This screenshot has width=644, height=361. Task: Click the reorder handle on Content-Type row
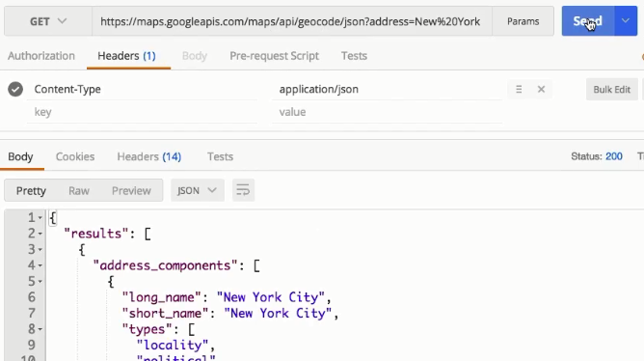point(519,89)
